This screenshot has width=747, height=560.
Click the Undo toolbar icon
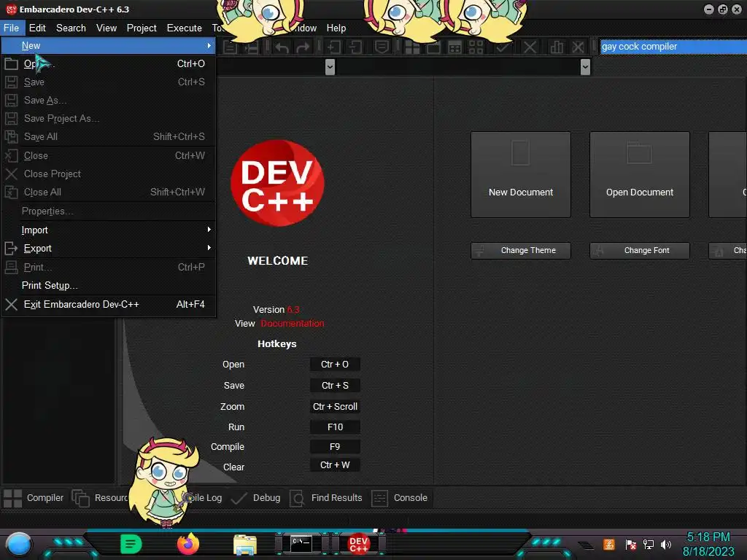[x=282, y=47]
